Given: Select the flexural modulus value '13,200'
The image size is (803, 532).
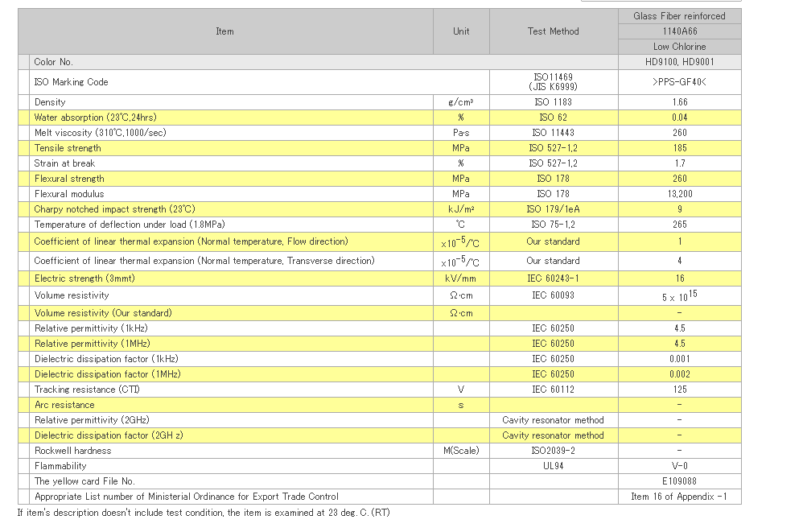Looking at the screenshot, I should pos(679,194).
